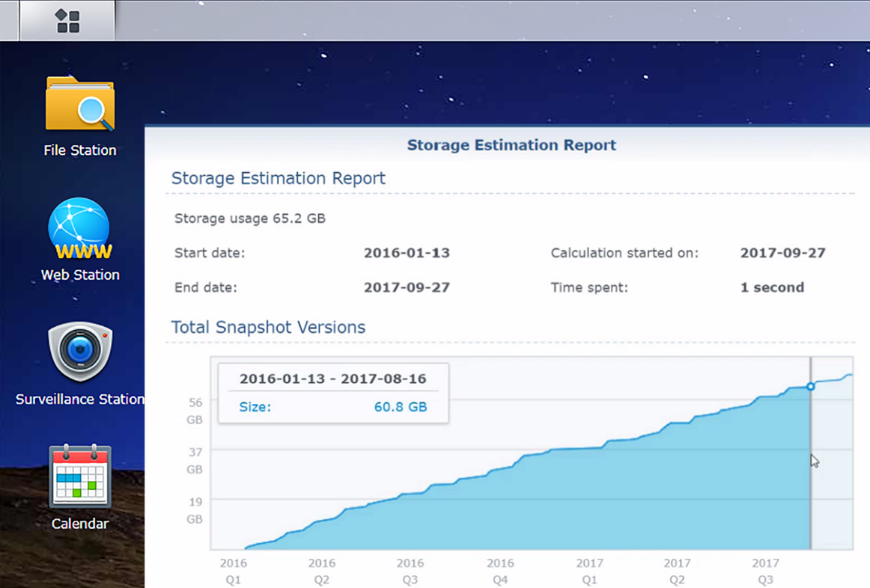Image resolution: width=870 pixels, height=588 pixels.
Task: Click the window title Storage Estimation Report
Action: click(x=511, y=145)
